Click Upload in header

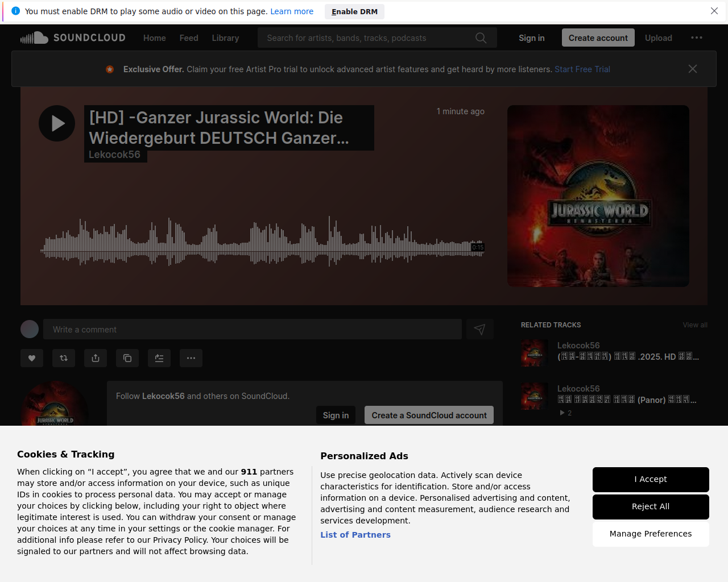659,38
